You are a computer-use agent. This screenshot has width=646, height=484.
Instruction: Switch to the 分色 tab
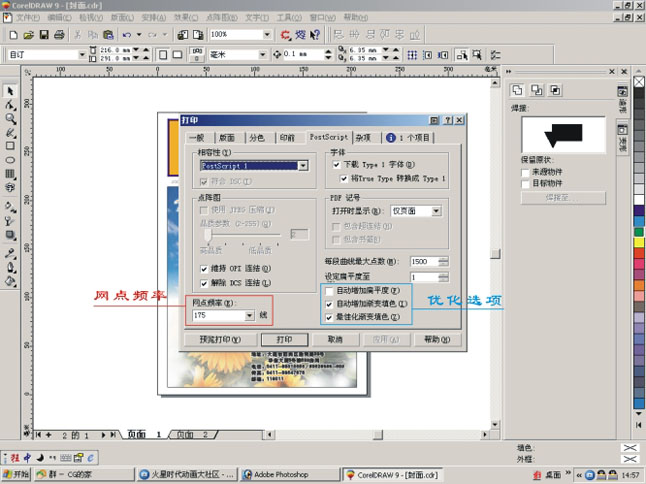[257, 137]
